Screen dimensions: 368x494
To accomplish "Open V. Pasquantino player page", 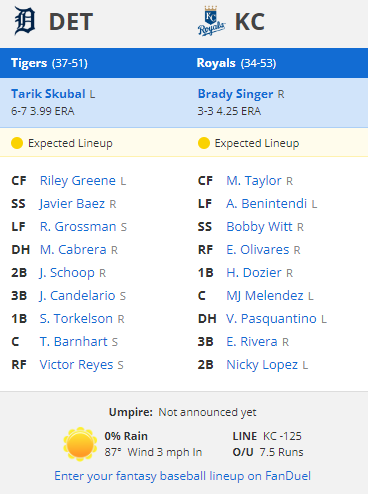I will (x=271, y=319).
